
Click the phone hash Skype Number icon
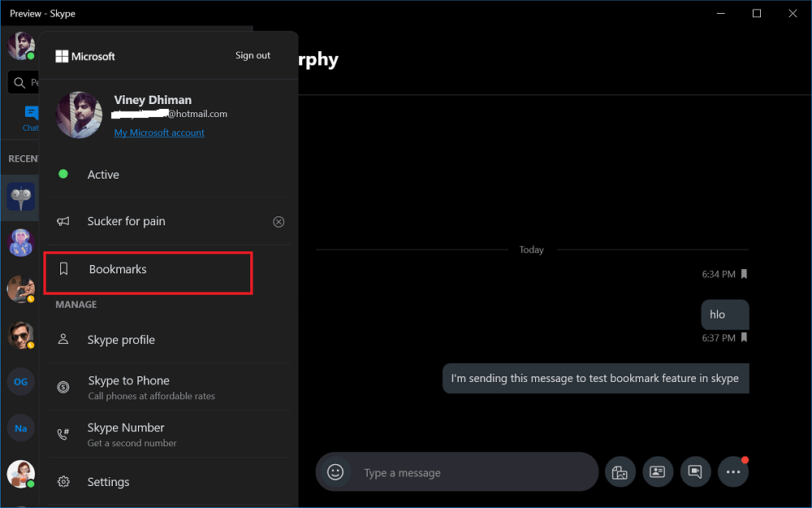tap(63, 434)
